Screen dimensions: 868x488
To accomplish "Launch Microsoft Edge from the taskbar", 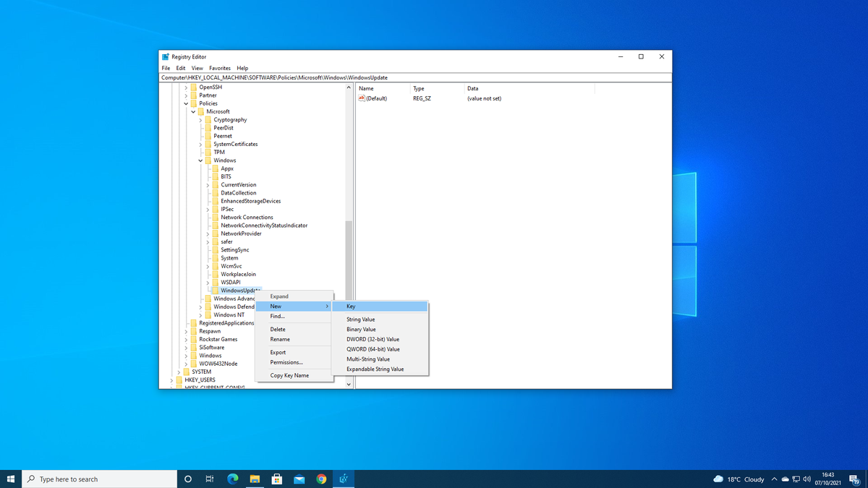I will click(x=232, y=479).
